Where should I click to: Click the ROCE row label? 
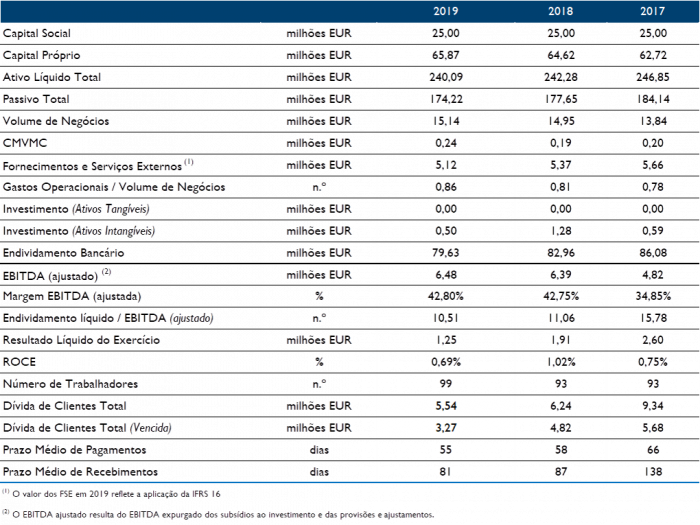click(20, 363)
